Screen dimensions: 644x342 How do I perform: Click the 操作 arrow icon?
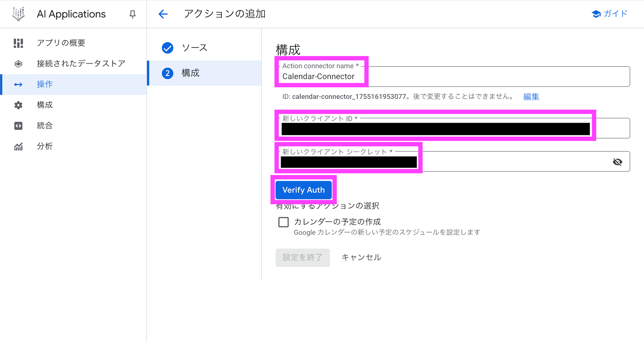(x=18, y=85)
